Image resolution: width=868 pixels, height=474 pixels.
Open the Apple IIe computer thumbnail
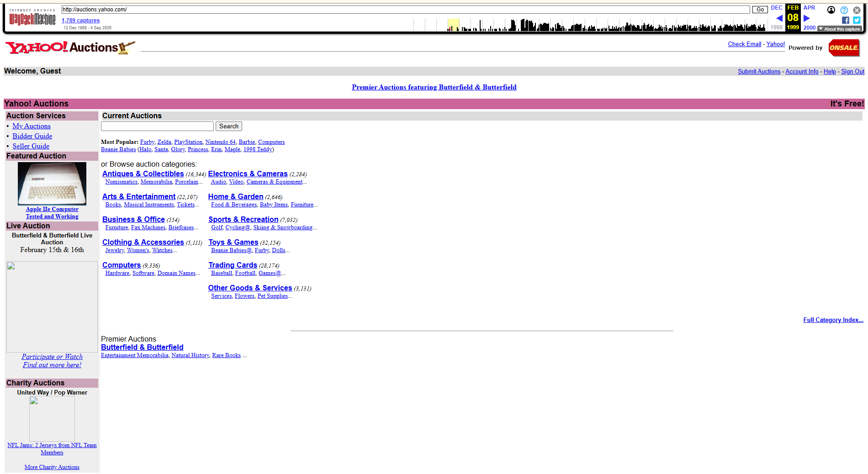pos(52,184)
